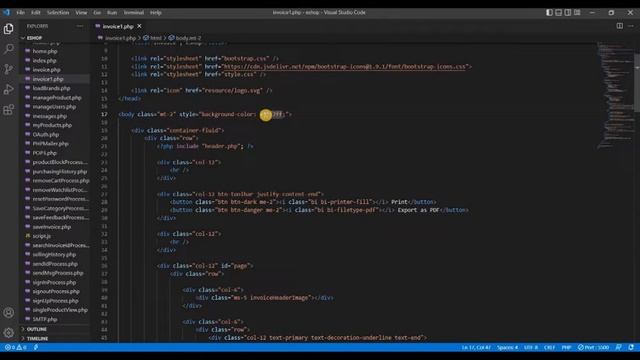Open the Explorer view in activity bar
Viewport: 640px width, 360px height.
9,29
